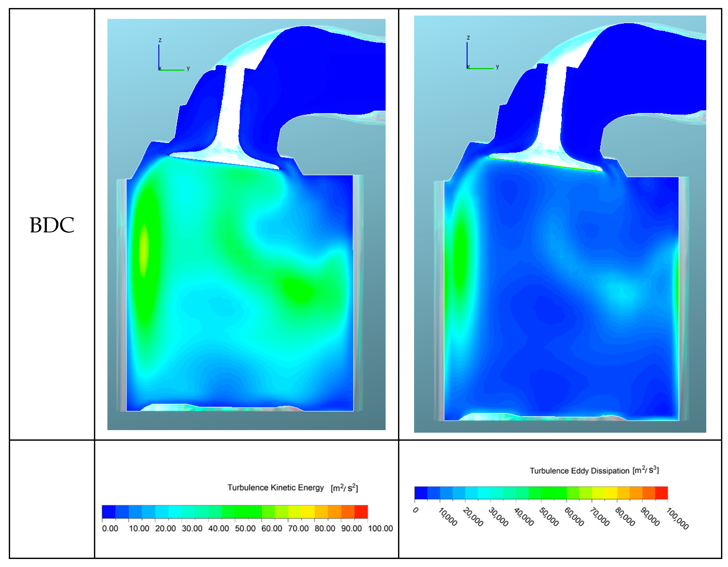The image size is (728, 567).
Task: Click the 100.00 label on Kinetic Energy scale
Action: click(x=380, y=529)
